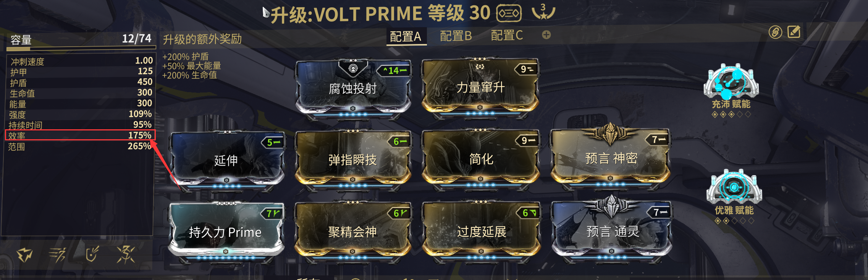
Task: Select the 力量窜升 exilus mod card
Action: coord(480,87)
